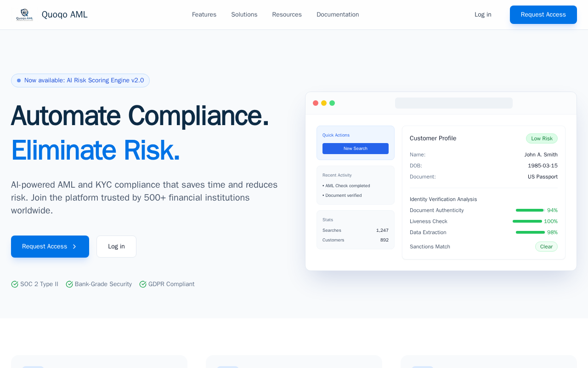Click the US Passport document value
Screen dimensions: 588x368
[x=543, y=177]
